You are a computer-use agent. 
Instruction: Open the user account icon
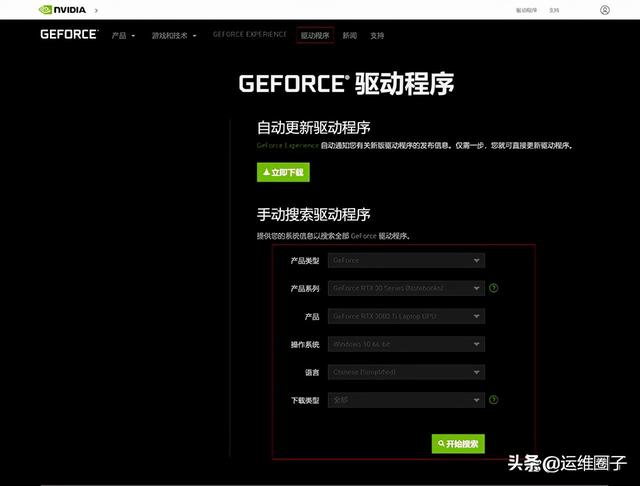coord(604,10)
